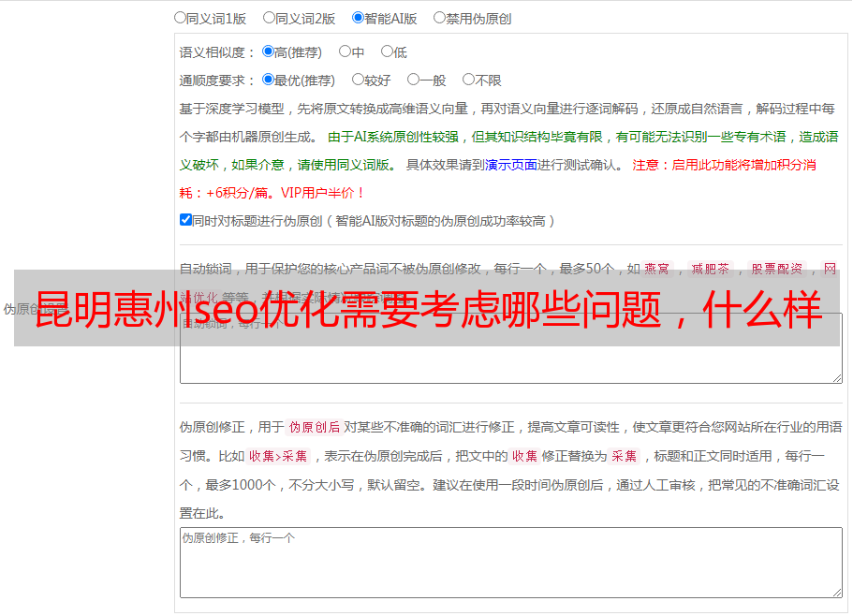Open the 演示页面 link
853x616 pixels.
tap(510, 165)
